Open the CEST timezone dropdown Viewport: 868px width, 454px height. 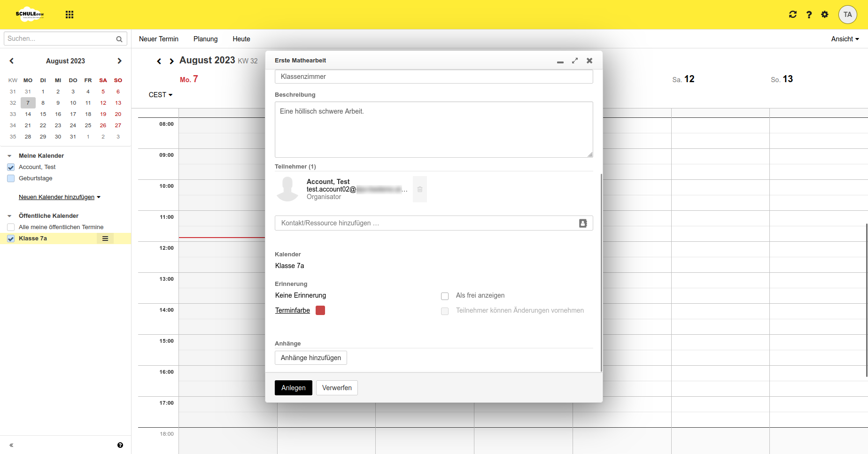[x=161, y=95]
